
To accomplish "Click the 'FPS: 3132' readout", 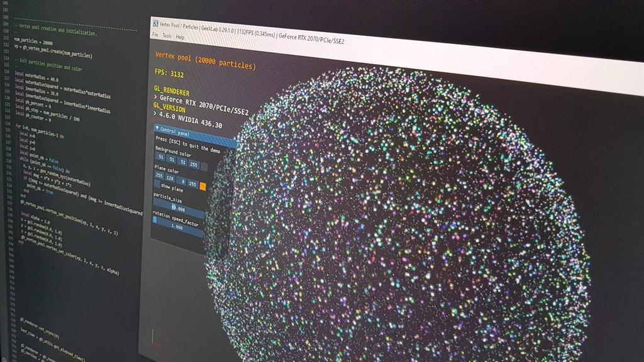I will click(x=169, y=74).
